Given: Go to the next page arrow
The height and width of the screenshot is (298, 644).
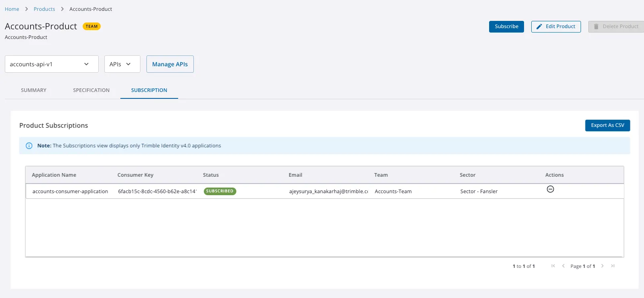Looking at the screenshot, I should 602,266.
